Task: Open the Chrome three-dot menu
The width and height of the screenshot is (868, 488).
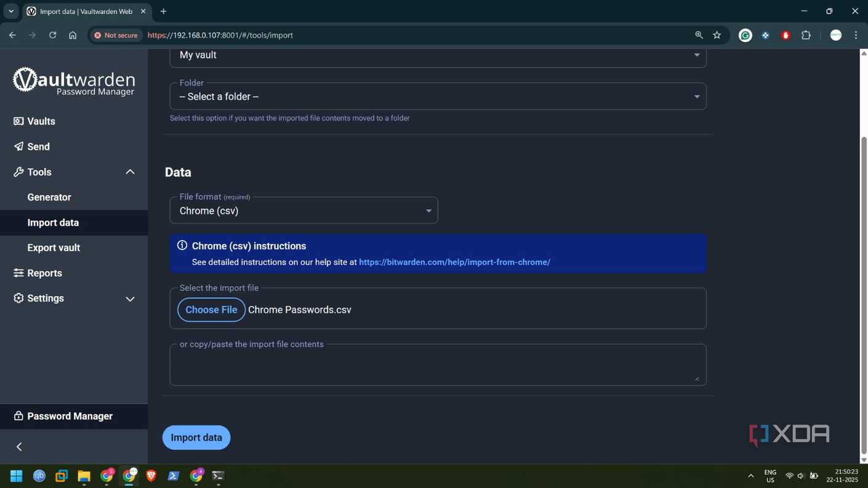Action: pos(856,35)
